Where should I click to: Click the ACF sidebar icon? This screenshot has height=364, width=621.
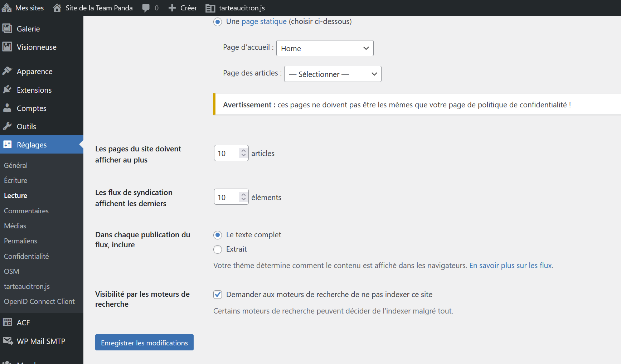(7, 322)
